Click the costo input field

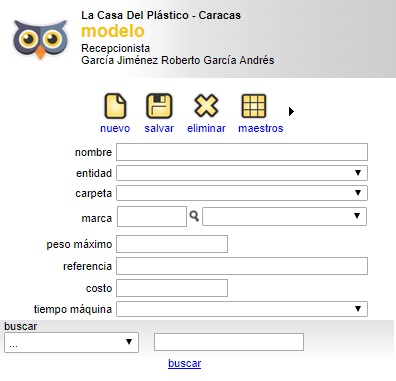[x=172, y=288]
